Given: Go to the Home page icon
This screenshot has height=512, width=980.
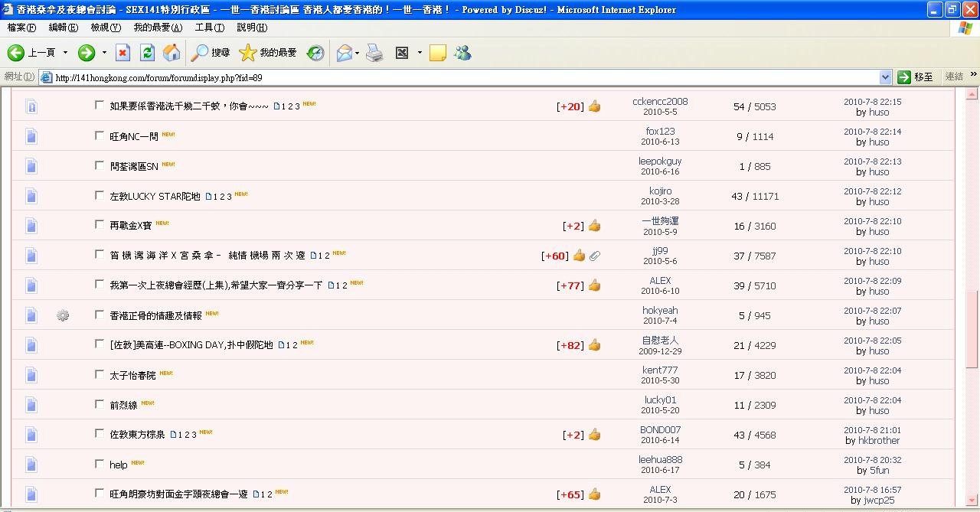Looking at the screenshot, I should pyautogui.click(x=172, y=53).
